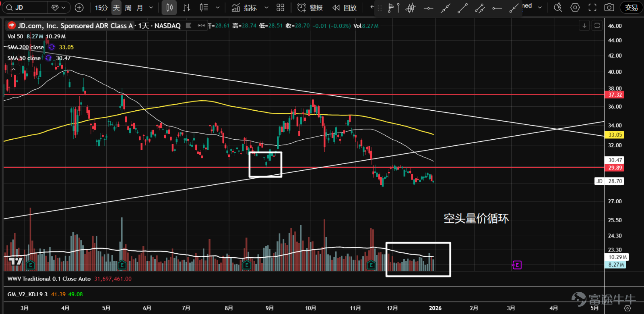Image resolution: width=644 pixels, height=314 pixels.
Task: Open the diamond premium dropdown beside JD
Action: click(59, 8)
